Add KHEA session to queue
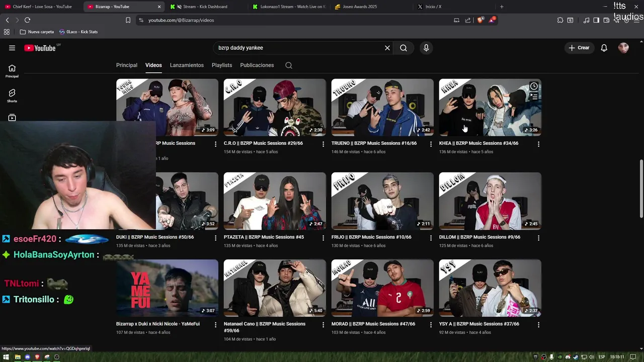This screenshot has height=362, width=644. (x=534, y=97)
